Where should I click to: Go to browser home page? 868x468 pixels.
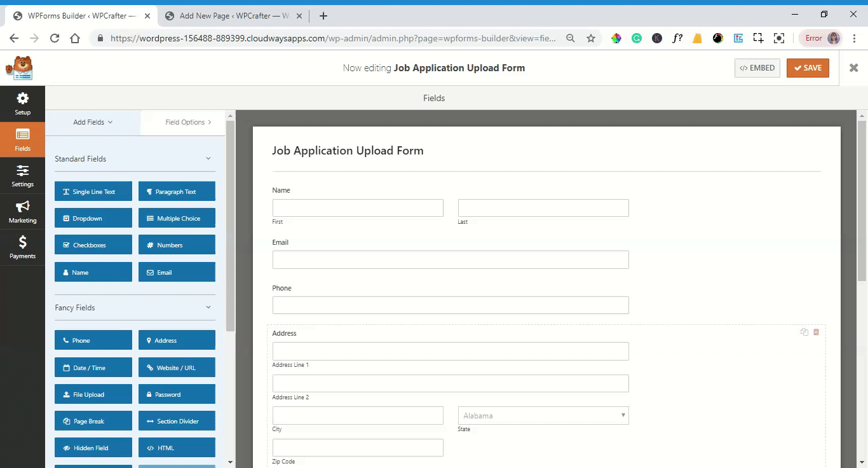coord(75,38)
